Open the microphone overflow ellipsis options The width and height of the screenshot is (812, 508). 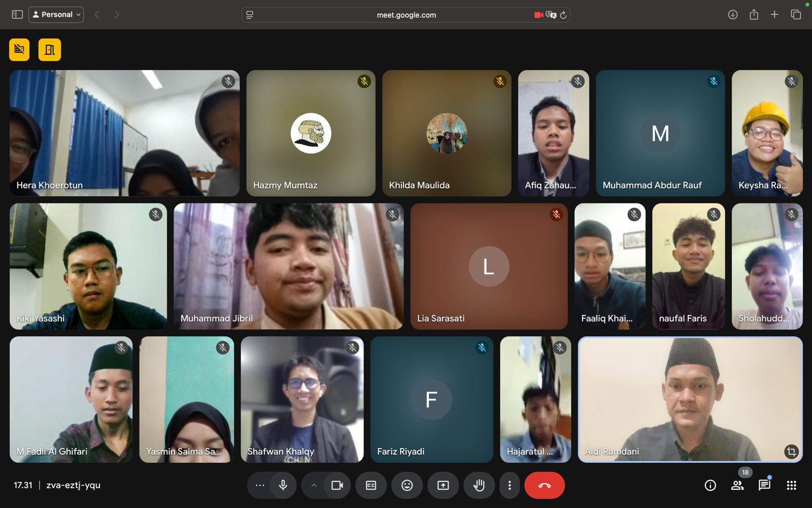point(259,485)
